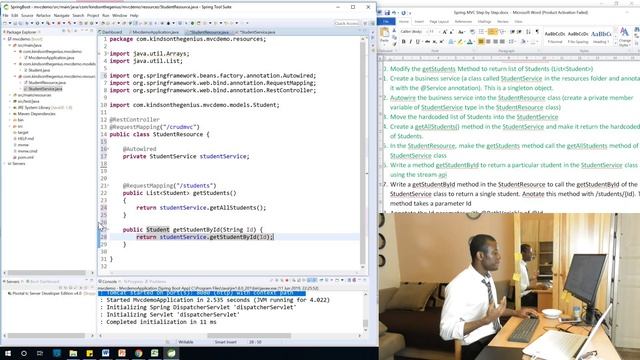Align text left in Word
Viewport: 640px width, 360px height.
click(x=481, y=41)
